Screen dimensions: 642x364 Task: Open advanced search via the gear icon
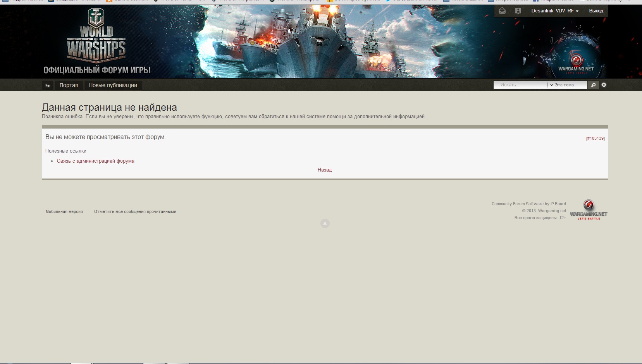coord(604,85)
